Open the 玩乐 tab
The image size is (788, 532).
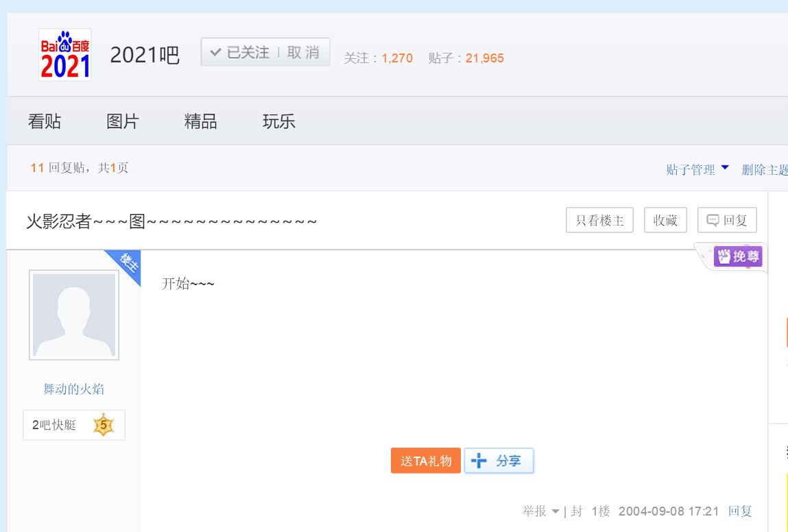point(279,121)
